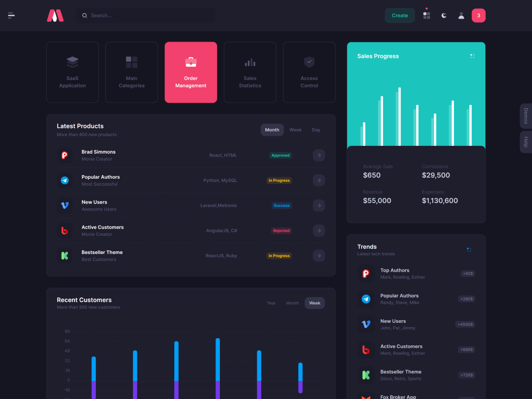This screenshot has height=399, width=532.
Task: Click the user avatar icon
Action: [461, 16]
